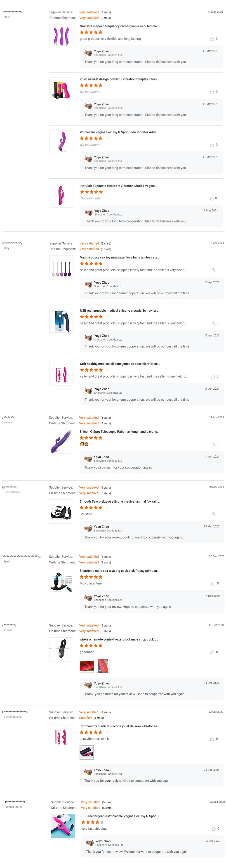
Task: Like the "goooood" review from Kuwait
Action: (x=212, y=652)
